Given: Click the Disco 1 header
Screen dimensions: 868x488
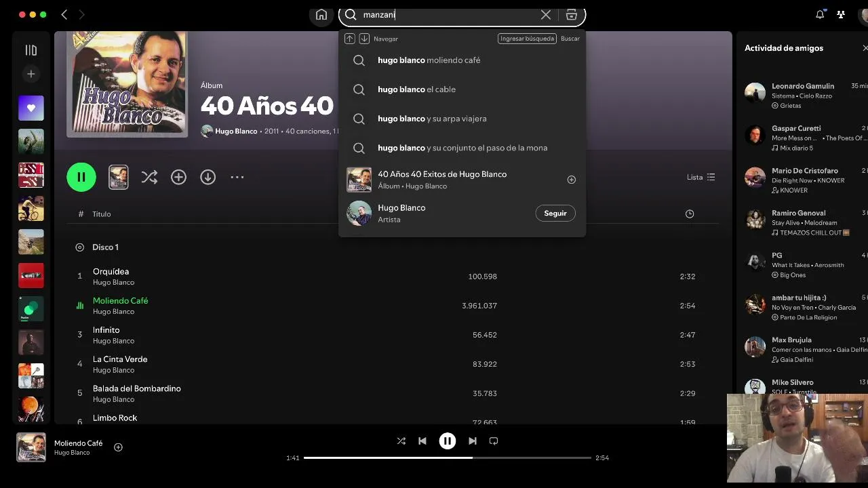Looking at the screenshot, I should click(x=105, y=247).
